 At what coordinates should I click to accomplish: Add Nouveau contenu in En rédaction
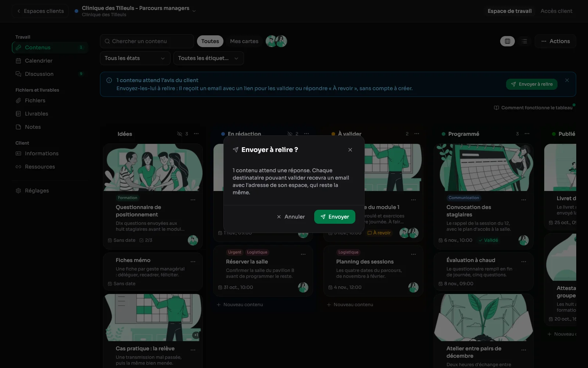click(240, 305)
